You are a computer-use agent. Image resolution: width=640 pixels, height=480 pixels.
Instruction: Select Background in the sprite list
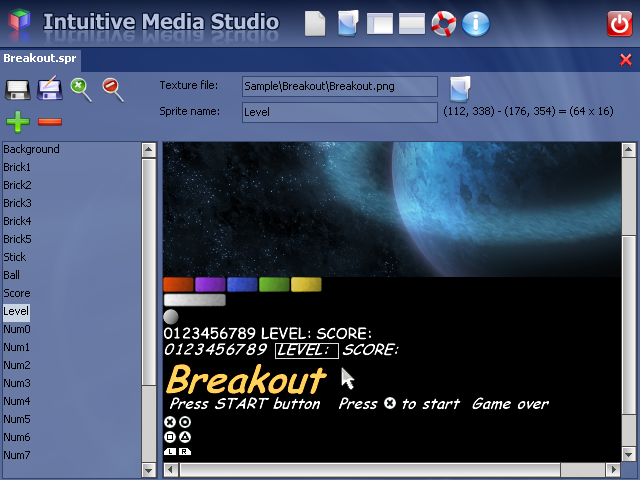tap(31, 149)
